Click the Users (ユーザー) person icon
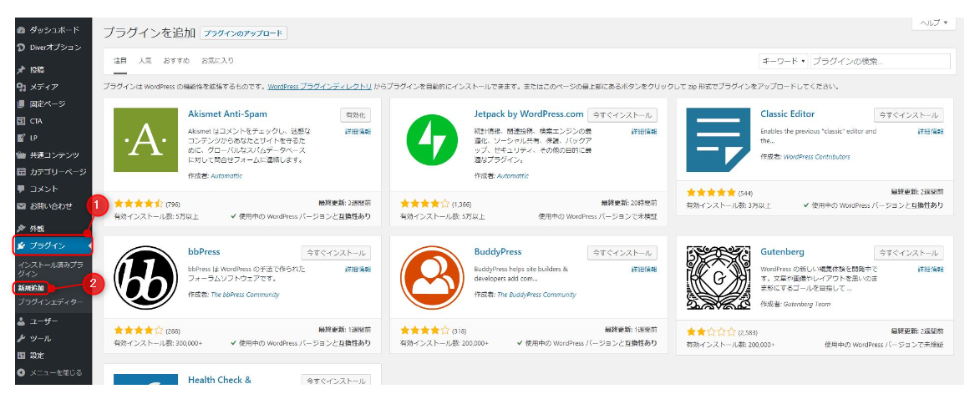This screenshot has height=399, width=980. pos(22,321)
